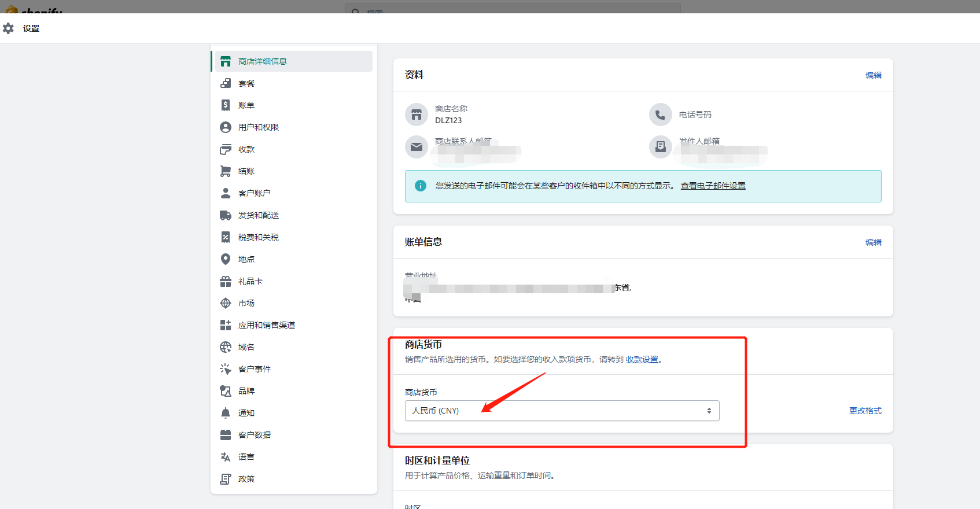Follow the 收款设置 link
Viewport: 980px width, 509px height.
point(642,359)
